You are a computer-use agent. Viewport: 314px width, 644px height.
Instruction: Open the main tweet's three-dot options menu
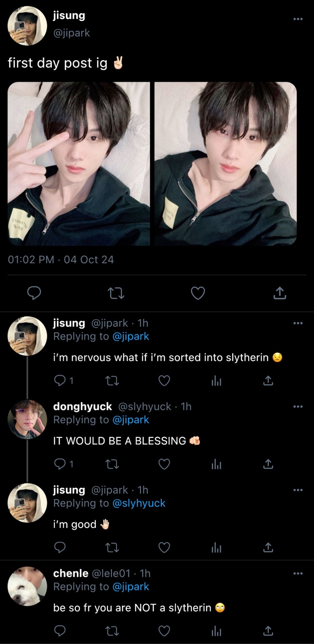click(x=298, y=19)
